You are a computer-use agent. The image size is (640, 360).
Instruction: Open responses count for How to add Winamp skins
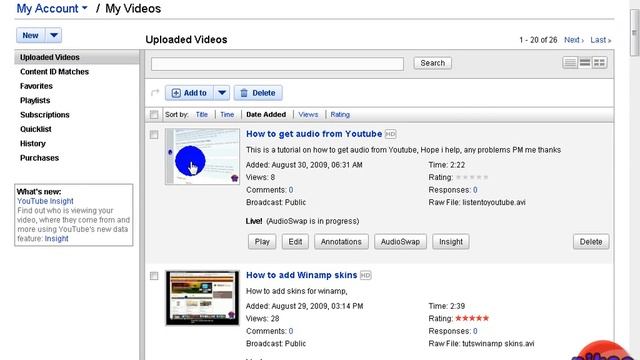[475, 331]
